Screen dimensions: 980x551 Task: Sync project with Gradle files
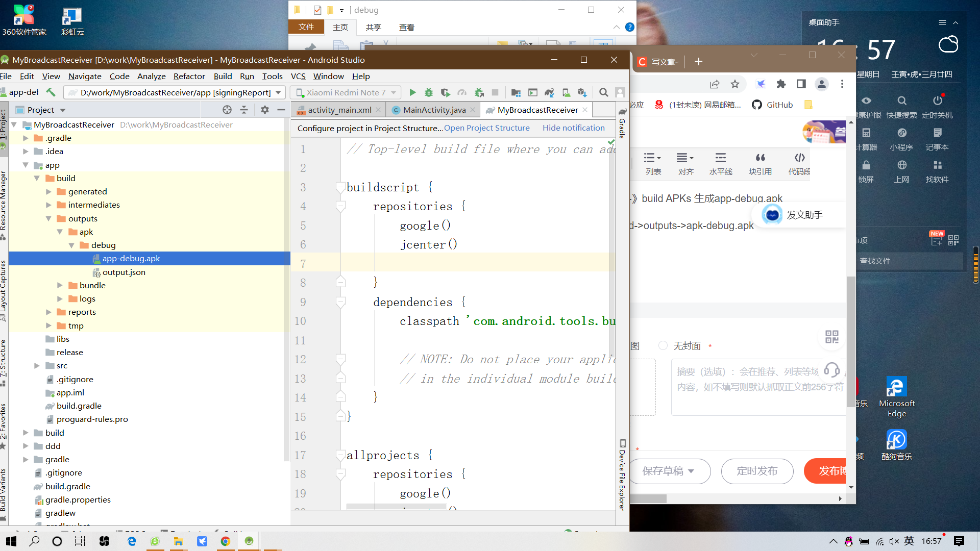click(x=549, y=92)
